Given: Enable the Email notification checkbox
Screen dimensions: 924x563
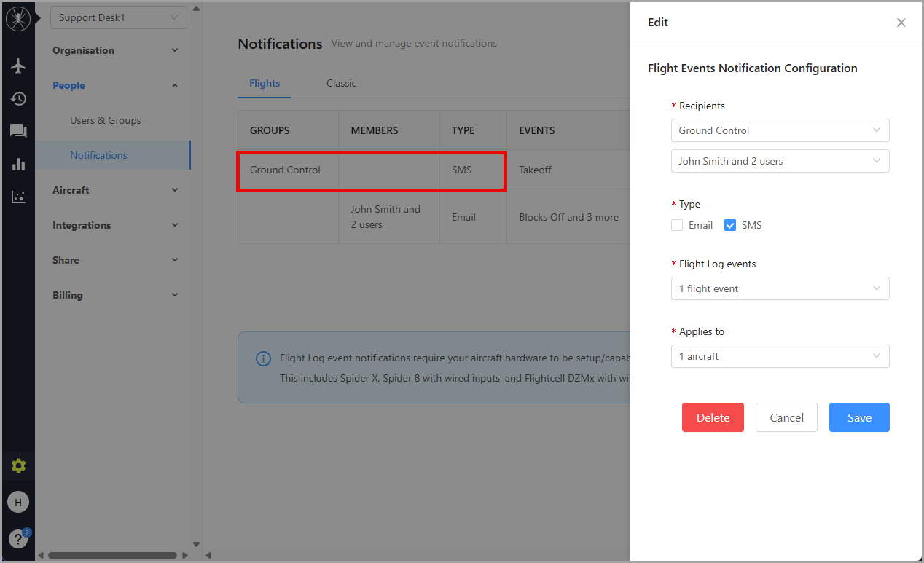Looking at the screenshot, I should 678,226.
